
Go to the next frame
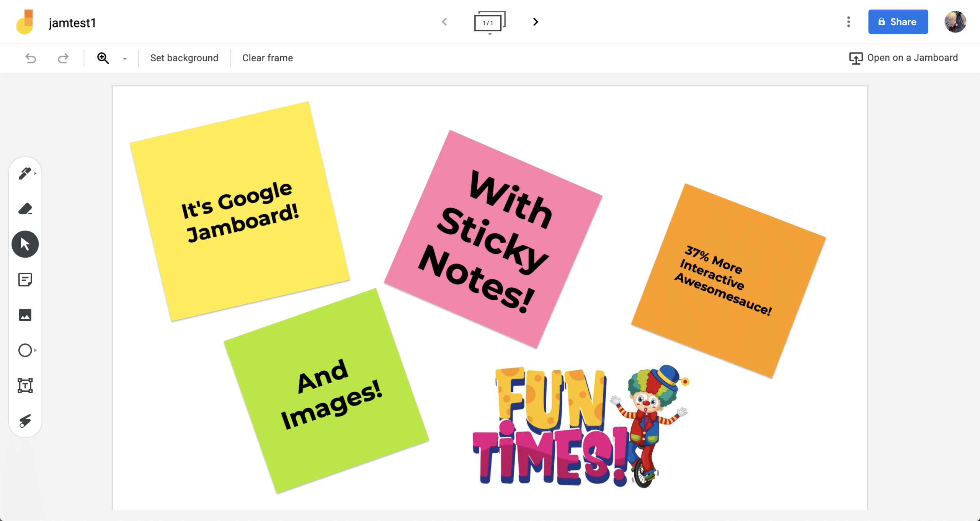pyautogui.click(x=535, y=22)
